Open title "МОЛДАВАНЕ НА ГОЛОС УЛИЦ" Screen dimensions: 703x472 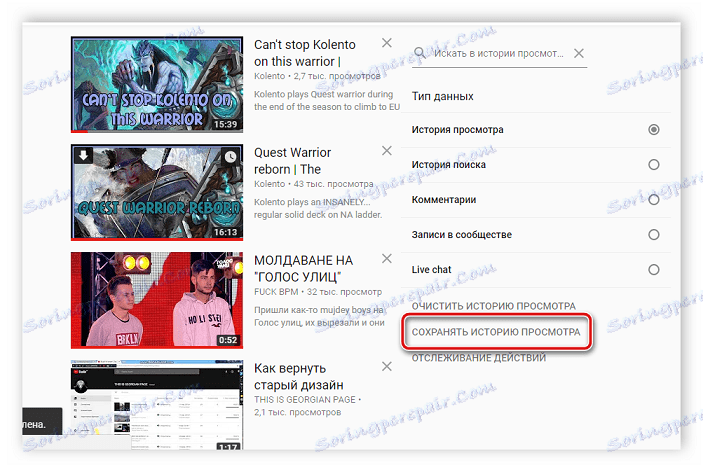(x=304, y=268)
